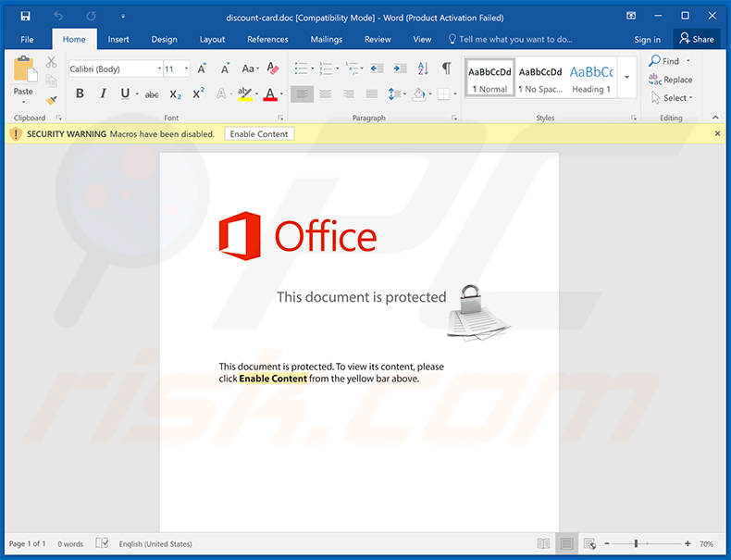Select the Format Painter brush
The width and height of the screenshot is (731, 560).
click(x=51, y=100)
